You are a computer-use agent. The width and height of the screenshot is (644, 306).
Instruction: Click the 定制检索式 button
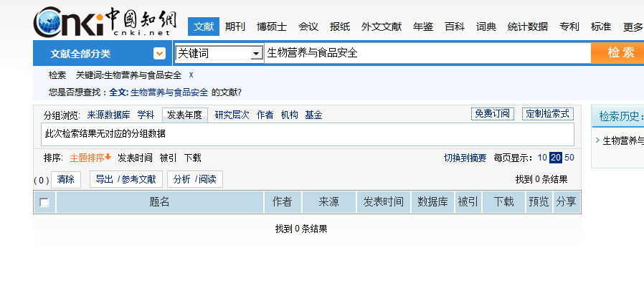point(548,114)
